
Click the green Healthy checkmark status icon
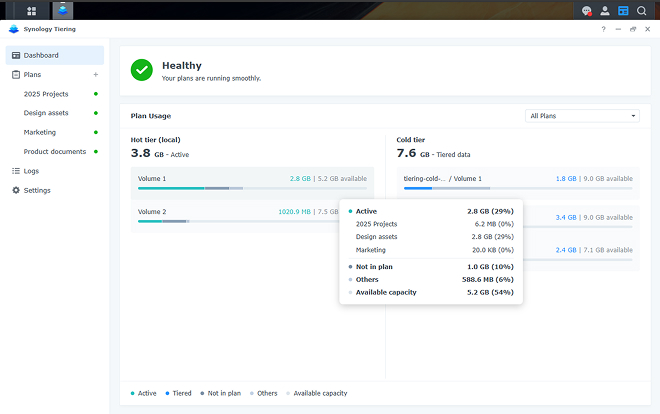pyautogui.click(x=142, y=70)
